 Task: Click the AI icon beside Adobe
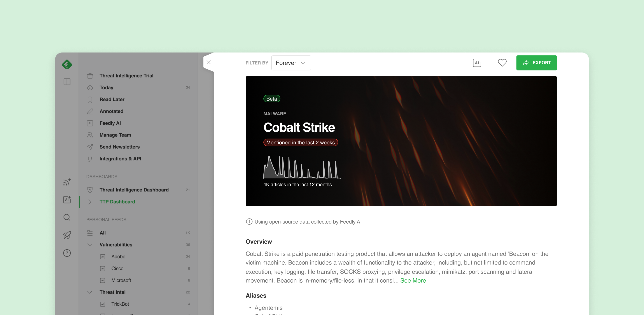point(103,257)
